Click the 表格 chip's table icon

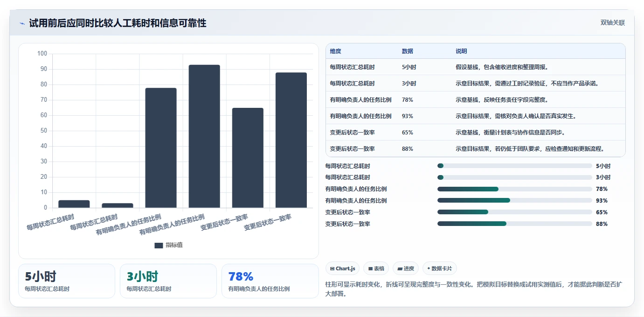370,268
